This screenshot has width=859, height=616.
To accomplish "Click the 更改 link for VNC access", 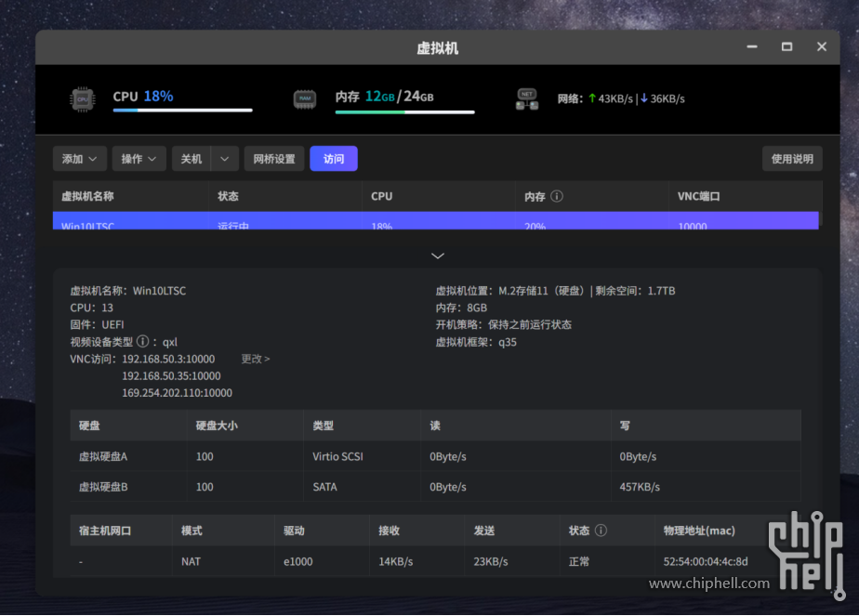I will [x=256, y=359].
